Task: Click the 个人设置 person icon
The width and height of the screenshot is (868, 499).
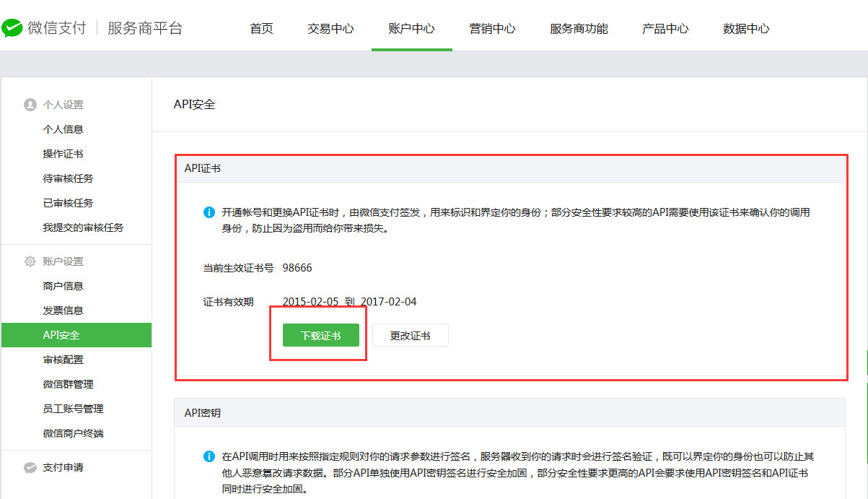Action: [30, 105]
